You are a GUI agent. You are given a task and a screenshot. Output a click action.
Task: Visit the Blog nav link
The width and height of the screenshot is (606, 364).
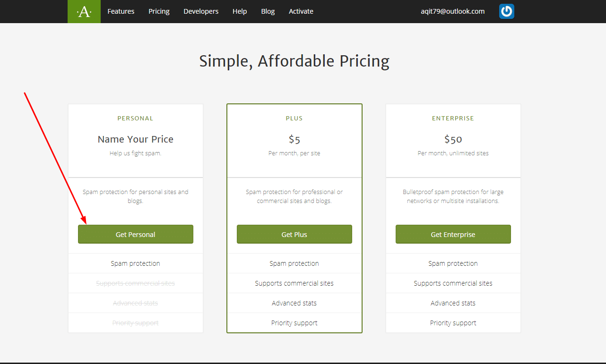tap(268, 11)
